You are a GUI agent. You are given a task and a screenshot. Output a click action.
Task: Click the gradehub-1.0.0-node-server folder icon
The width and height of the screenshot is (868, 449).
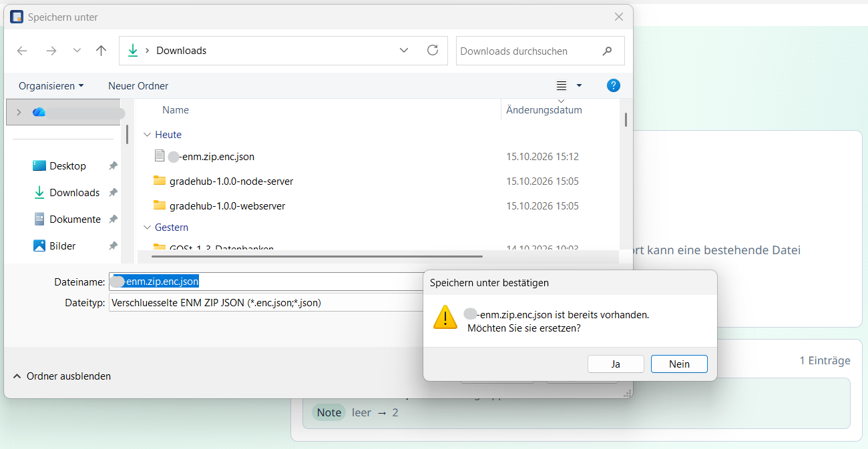159,181
